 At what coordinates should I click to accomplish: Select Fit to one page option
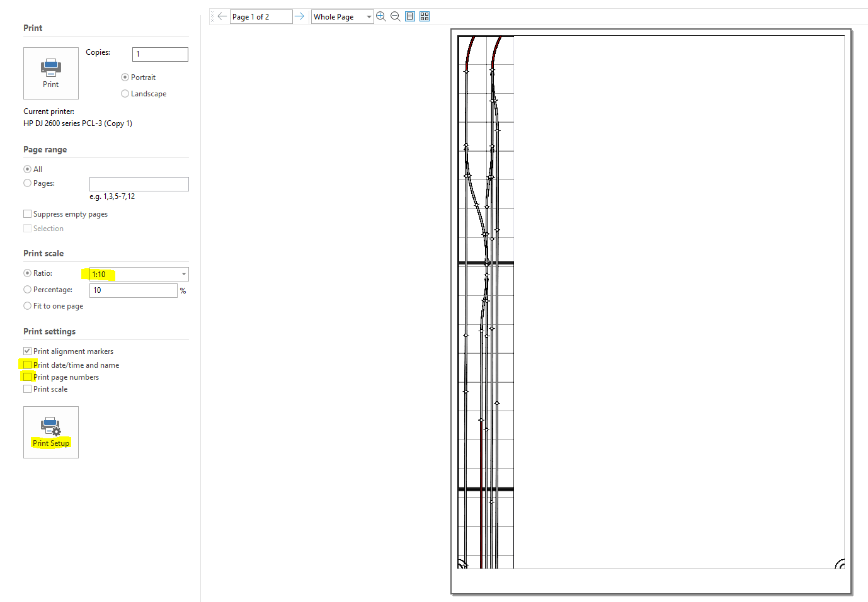[28, 306]
